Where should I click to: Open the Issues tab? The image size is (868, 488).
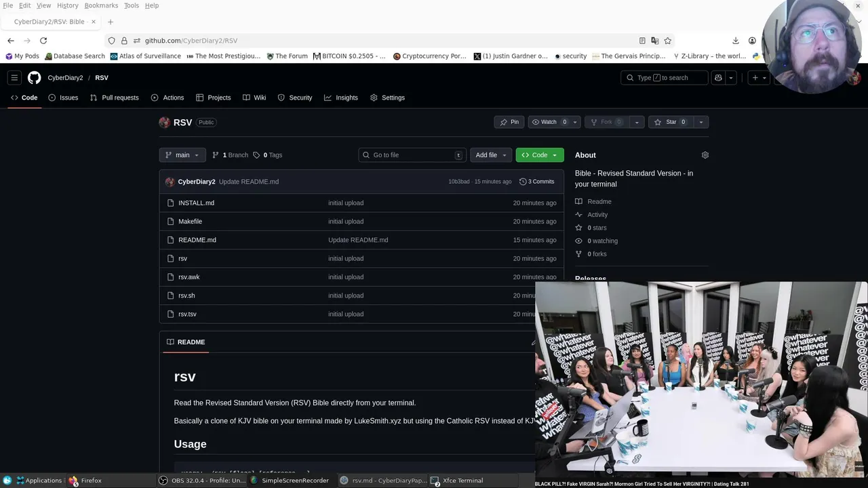coord(63,98)
